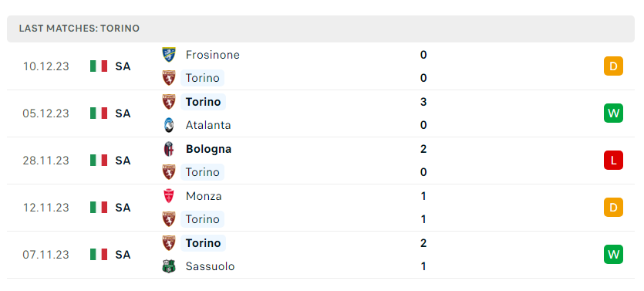Open the Frosinone team link
Image resolution: width=644 pixels, height=291 pixels.
click(212, 55)
